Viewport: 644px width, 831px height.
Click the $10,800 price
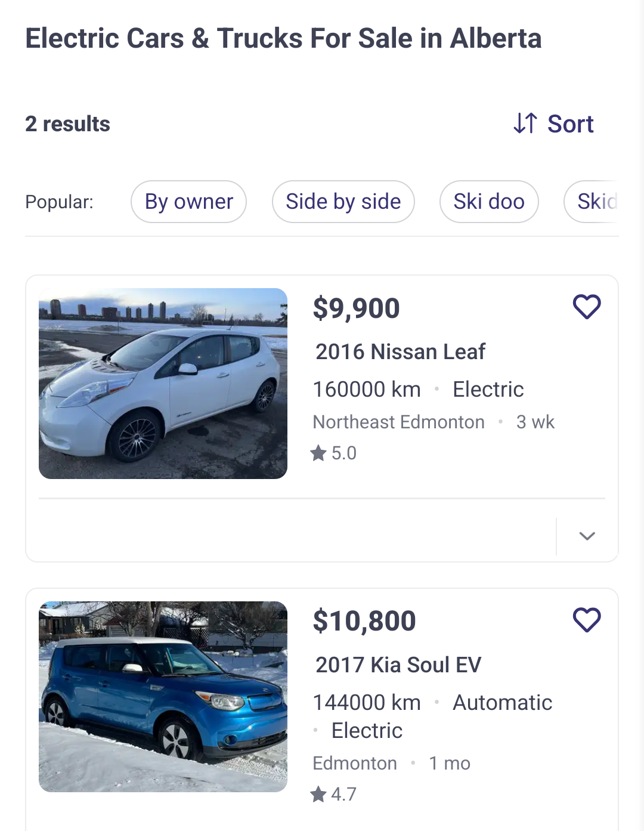[364, 621]
